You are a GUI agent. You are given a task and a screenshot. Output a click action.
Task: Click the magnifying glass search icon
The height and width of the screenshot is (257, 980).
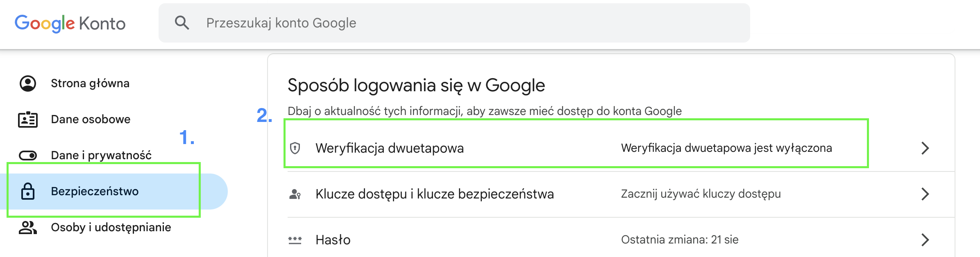pyautogui.click(x=181, y=23)
